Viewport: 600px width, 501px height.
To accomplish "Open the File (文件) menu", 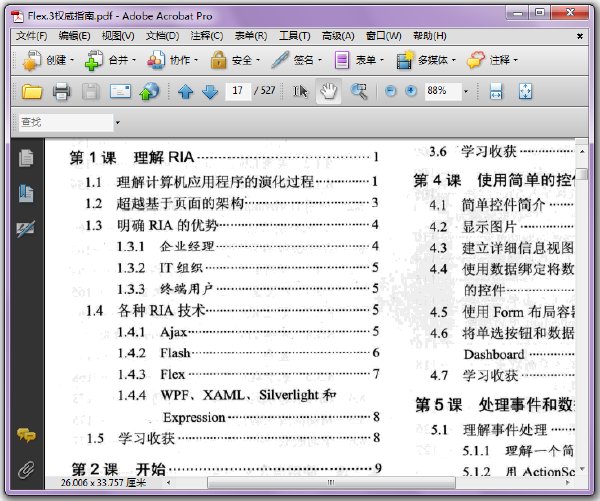I will (x=31, y=36).
